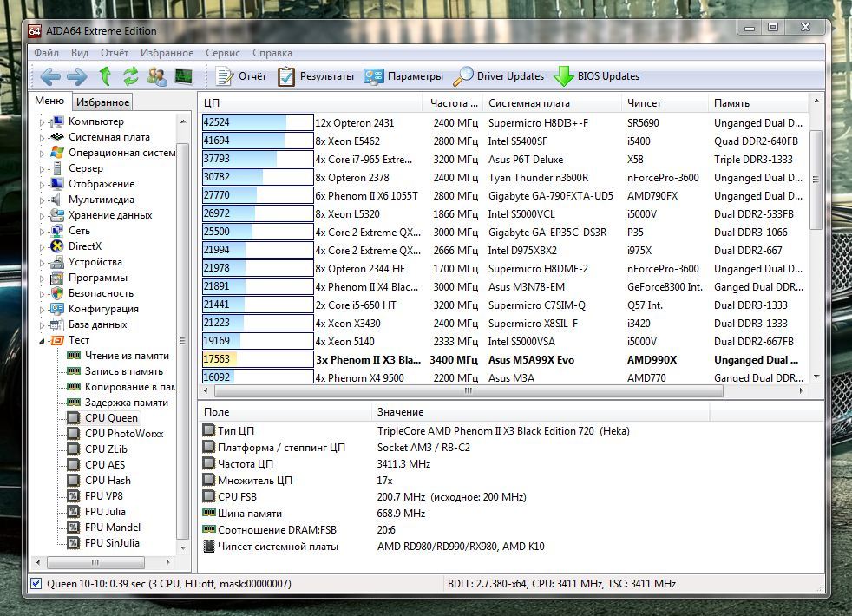Select FPU Julia benchmark
Image resolution: width=852 pixels, height=616 pixels.
105,512
